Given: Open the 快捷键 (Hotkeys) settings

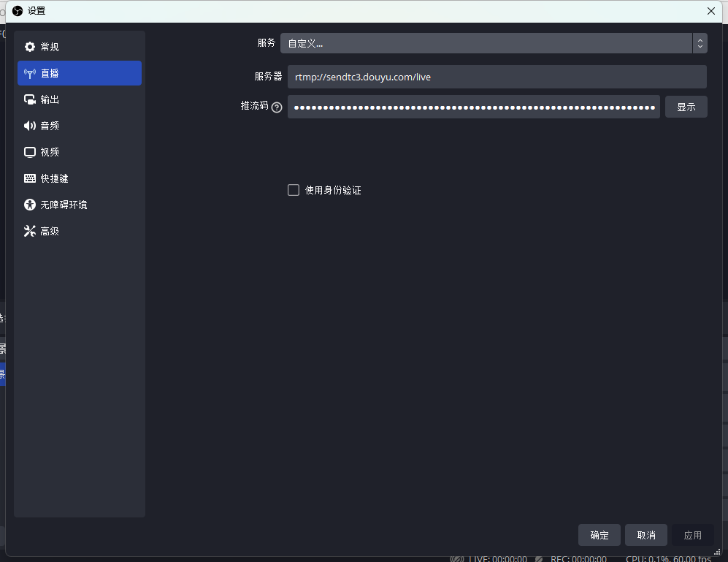Looking at the screenshot, I should 80,178.
